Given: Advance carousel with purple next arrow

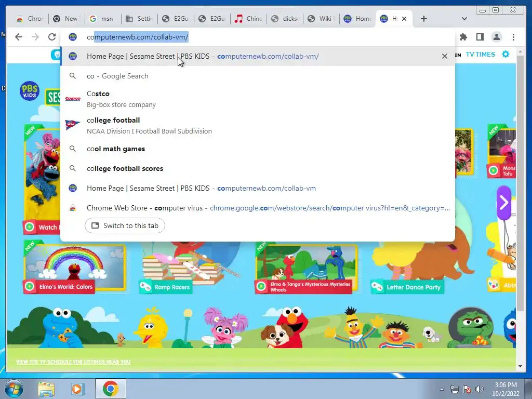Looking at the screenshot, I should coord(504,203).
